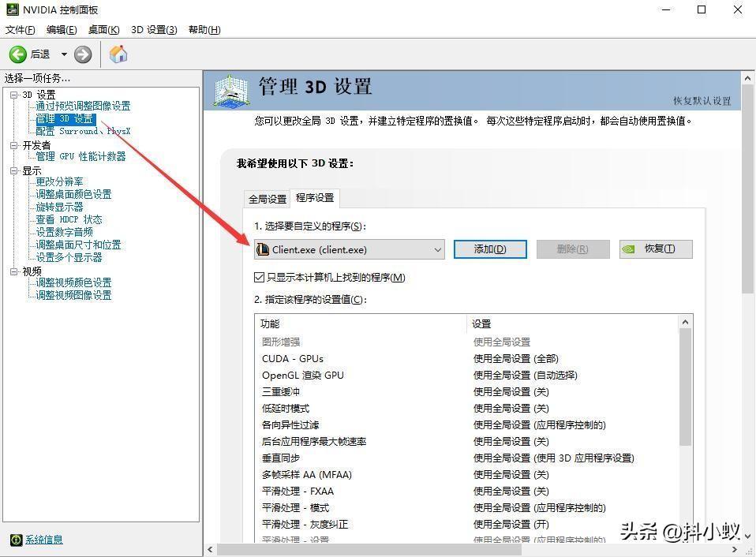Collapse the 开发者 tree node
This screenshot has height=557, width=756.
[x=14, y=145]
